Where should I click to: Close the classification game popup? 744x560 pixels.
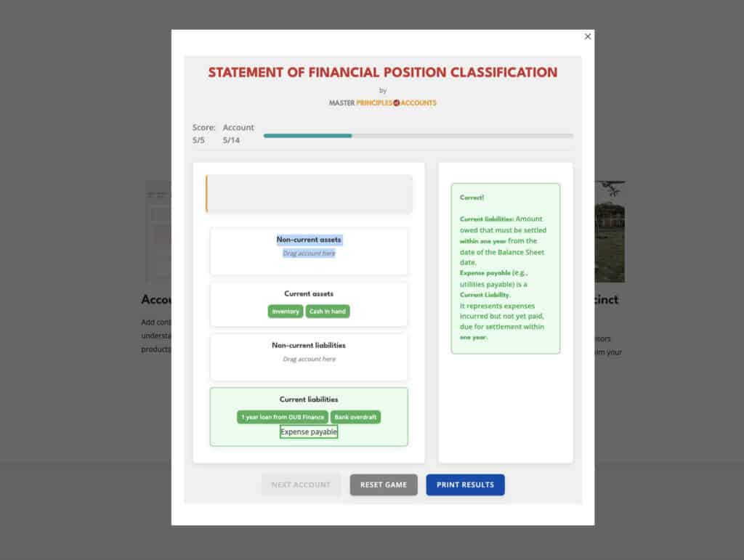[588, 36]
